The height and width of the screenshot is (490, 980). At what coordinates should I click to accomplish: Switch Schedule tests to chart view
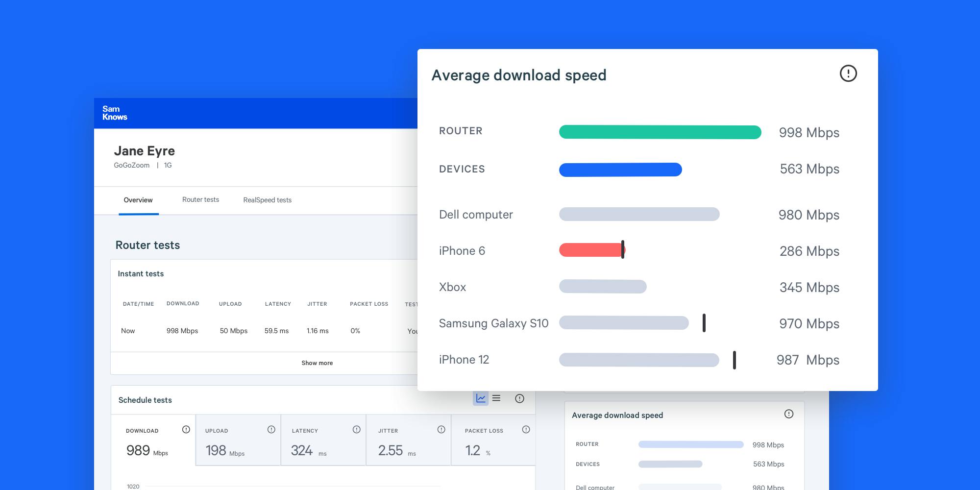pyautogui.click(x=481, y=398)
